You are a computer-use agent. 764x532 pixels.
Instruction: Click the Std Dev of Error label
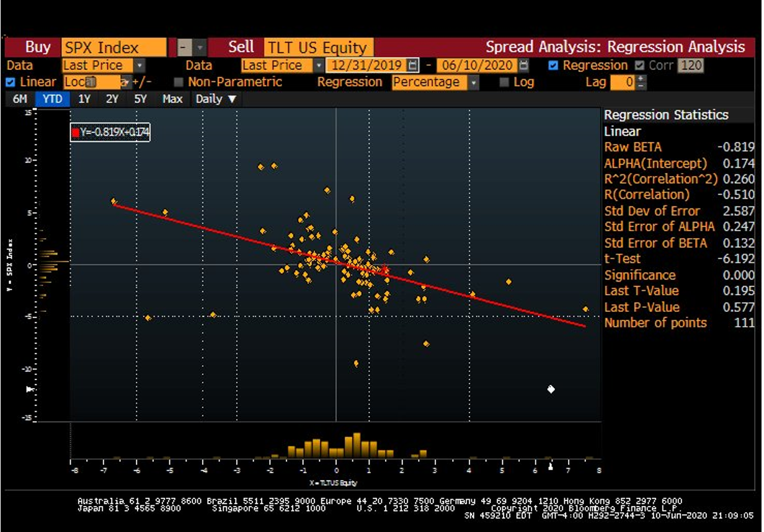tap(652, 211)
